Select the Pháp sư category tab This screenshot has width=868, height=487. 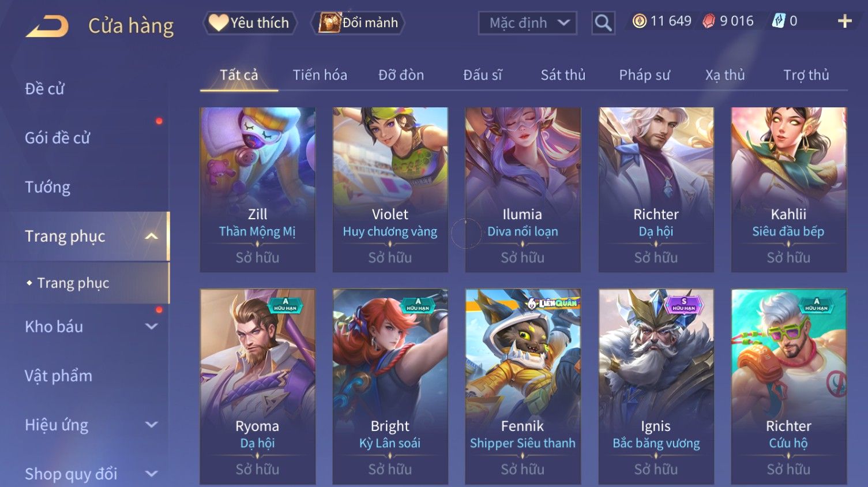point(644,75)
